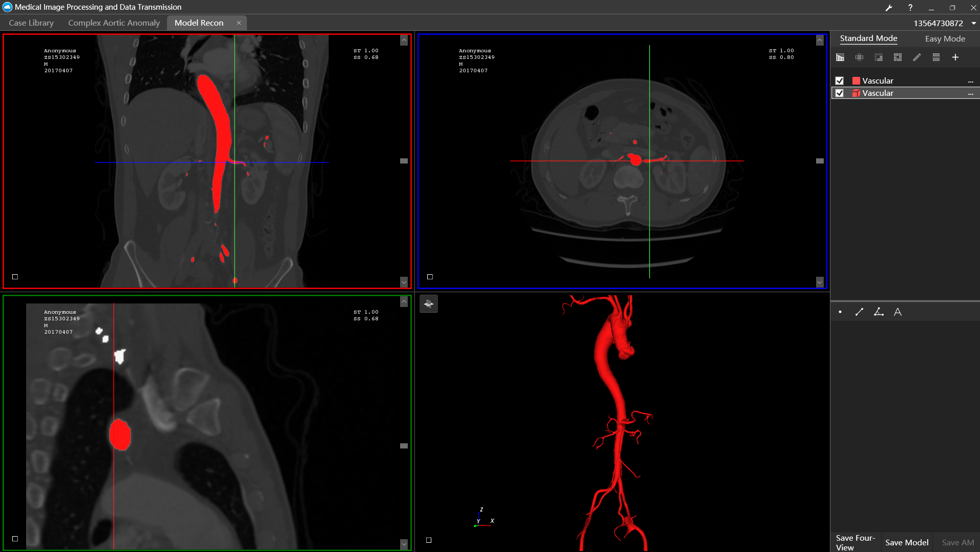
Task: Click the red aorta mask in axial view
Action: pos(636,160)
